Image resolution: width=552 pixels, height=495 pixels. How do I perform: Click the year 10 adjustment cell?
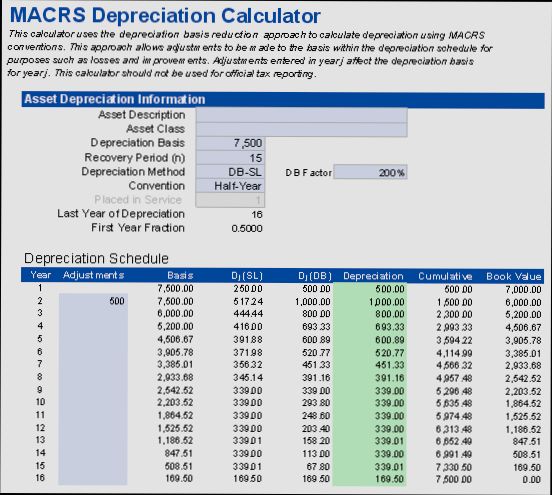click(x=93, y=402)
